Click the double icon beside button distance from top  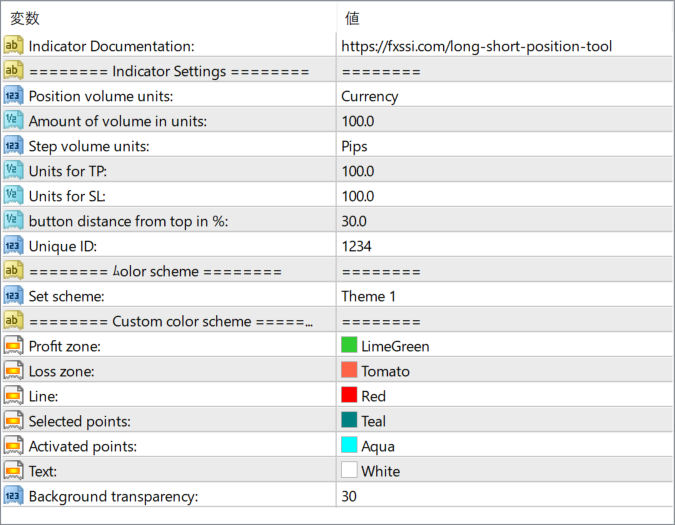point(13,221)
